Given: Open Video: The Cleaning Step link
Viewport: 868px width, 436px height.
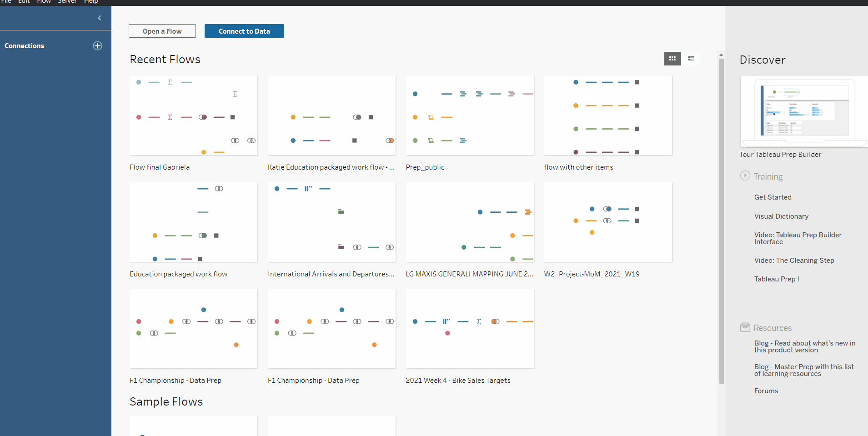Looking at the screenshot, I should (x=794, y=261).
